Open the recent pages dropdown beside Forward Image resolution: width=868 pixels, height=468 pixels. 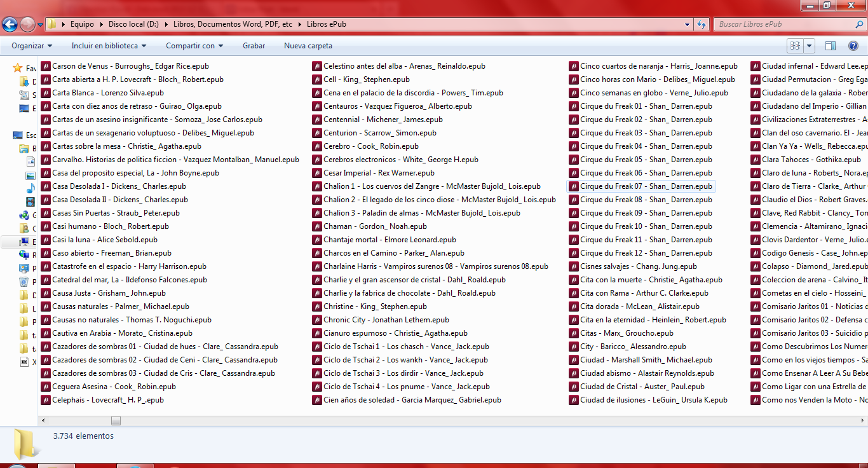(41, 25)
